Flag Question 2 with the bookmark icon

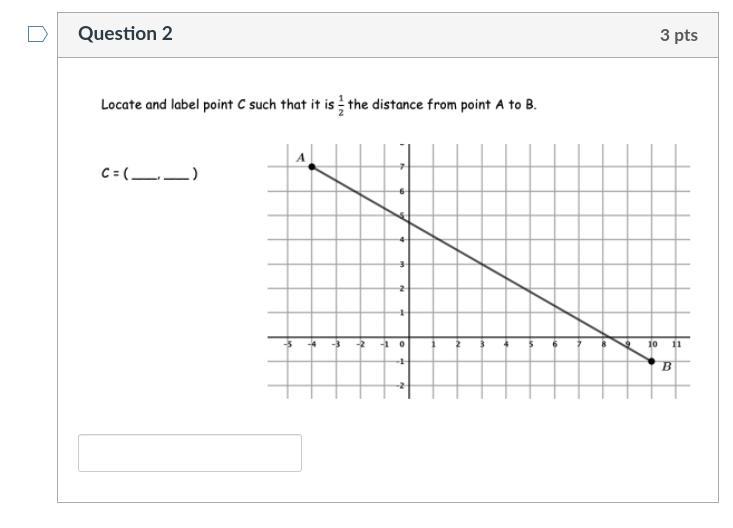(37, 34)
